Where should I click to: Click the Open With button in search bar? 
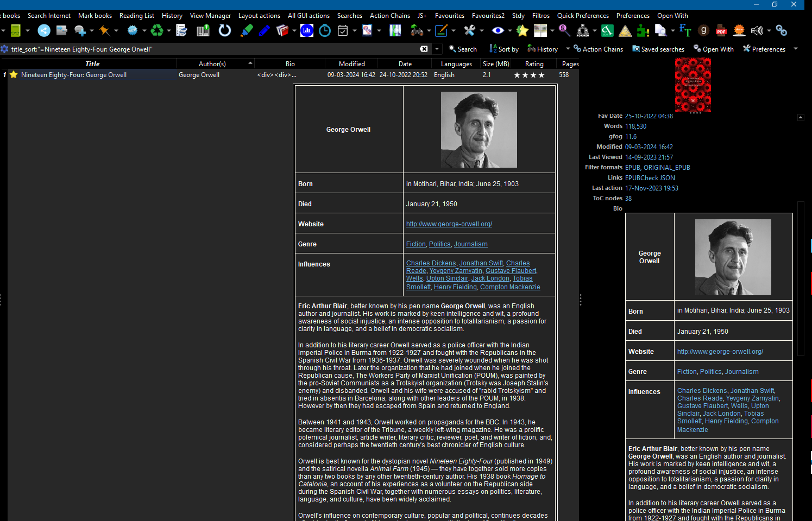pyautogui.click(x=714, y=49)
